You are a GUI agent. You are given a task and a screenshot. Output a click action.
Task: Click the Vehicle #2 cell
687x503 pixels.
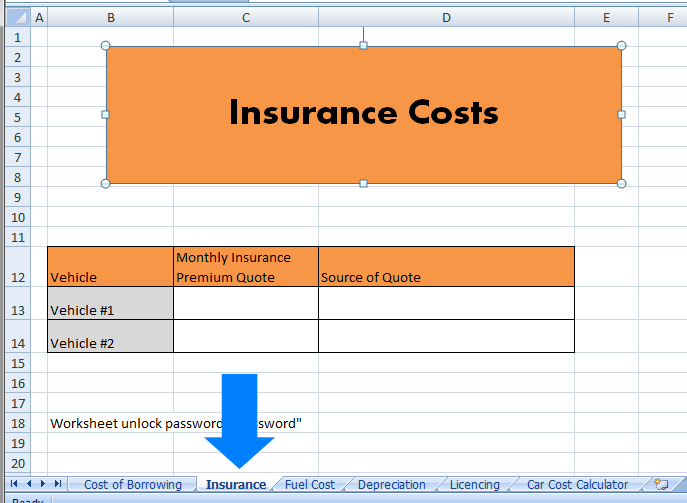(x=110, y=336)
